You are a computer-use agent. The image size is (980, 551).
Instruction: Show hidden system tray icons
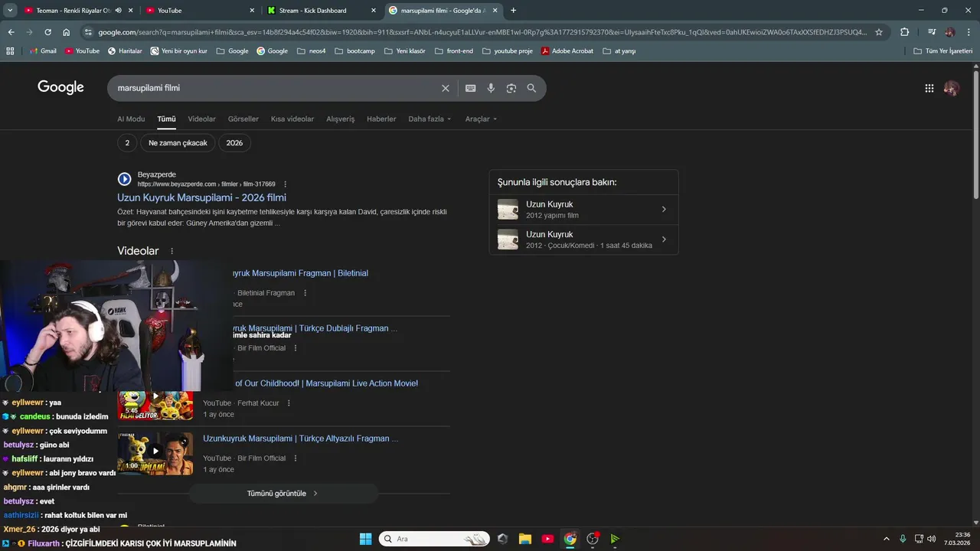(x=887, y=539)
